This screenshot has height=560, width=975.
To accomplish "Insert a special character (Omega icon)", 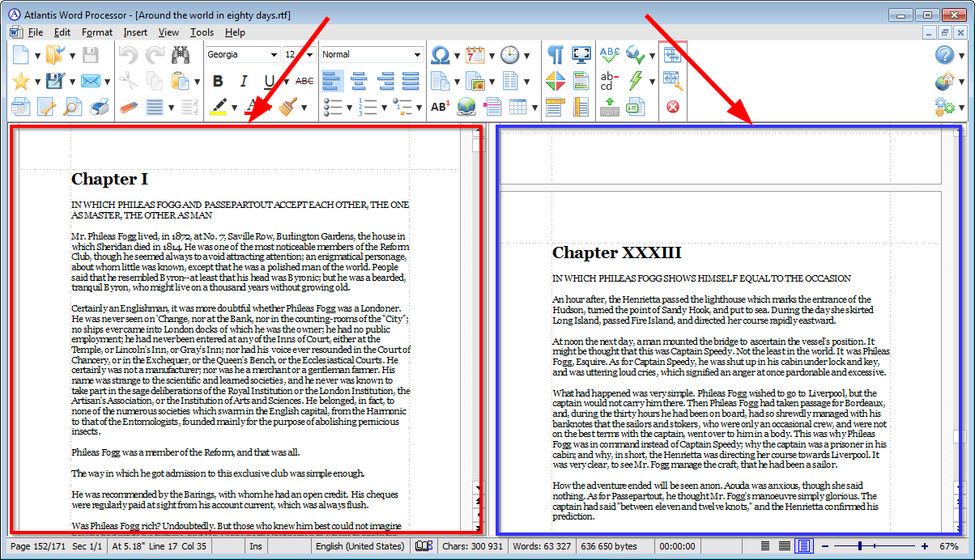I will pyautogui.click(x=441, y=54).
